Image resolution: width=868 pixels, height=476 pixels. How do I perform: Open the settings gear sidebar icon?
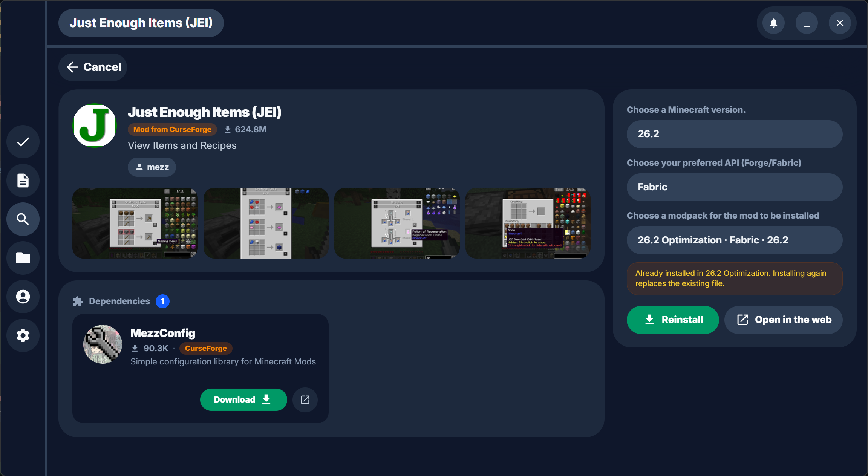pyautogui.click(x=23, y=335)
